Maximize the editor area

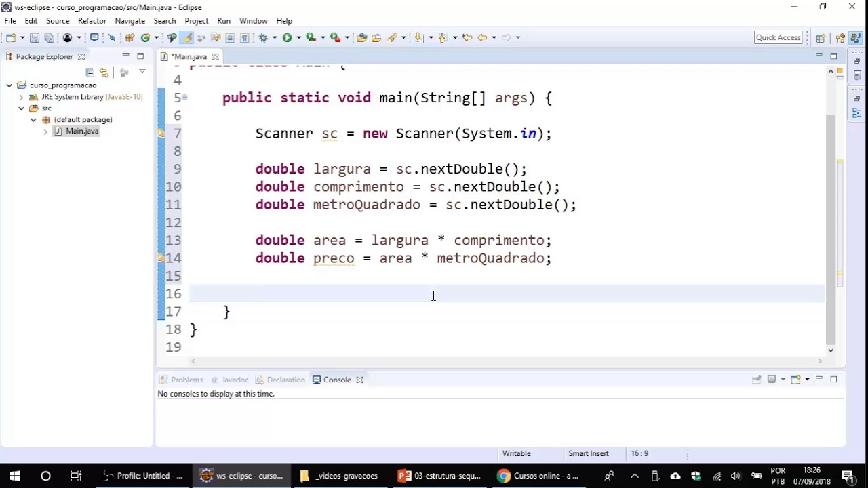pos(833,56)
